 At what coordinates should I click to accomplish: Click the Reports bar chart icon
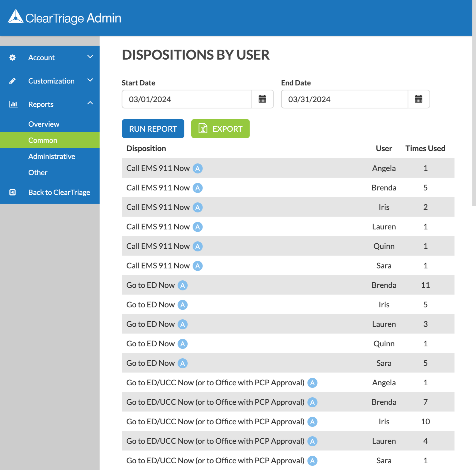coord(13,104)
